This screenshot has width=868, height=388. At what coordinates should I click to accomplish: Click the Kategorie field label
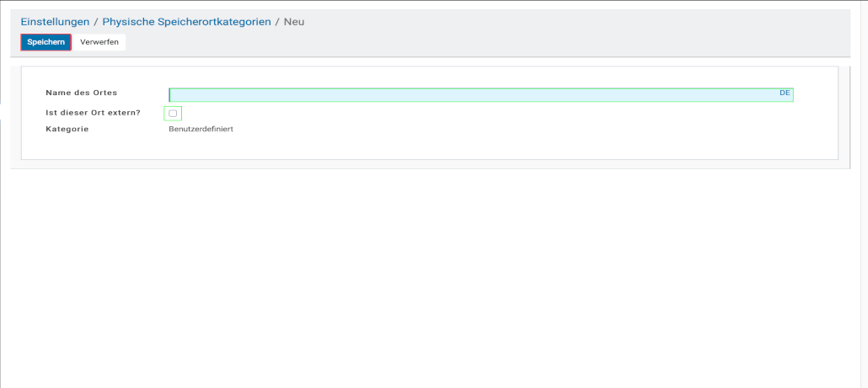pos(67,129)
